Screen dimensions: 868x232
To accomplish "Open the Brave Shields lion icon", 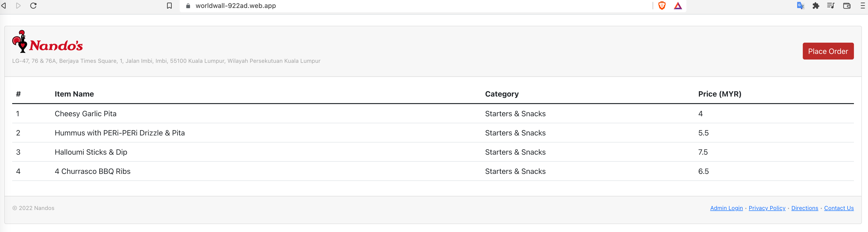I will tap(662, 6).
